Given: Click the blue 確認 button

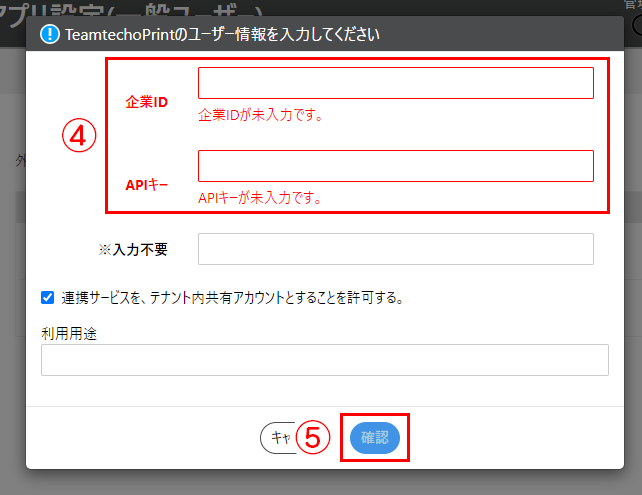Looking at the screenshot, I should [375, 438].
